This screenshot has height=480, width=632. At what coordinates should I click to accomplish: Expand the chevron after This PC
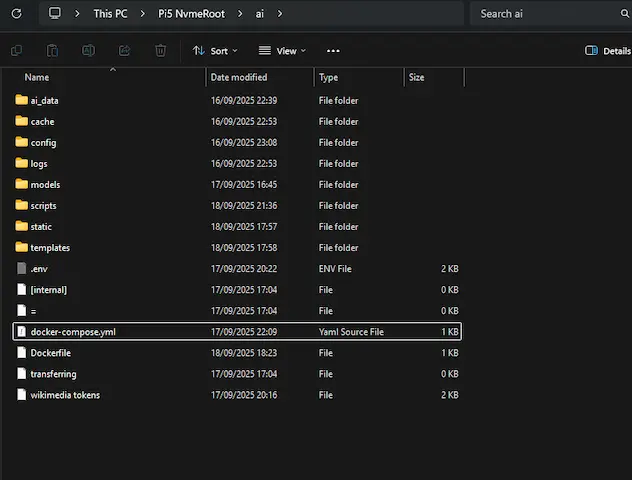click(x=142, y=14)
